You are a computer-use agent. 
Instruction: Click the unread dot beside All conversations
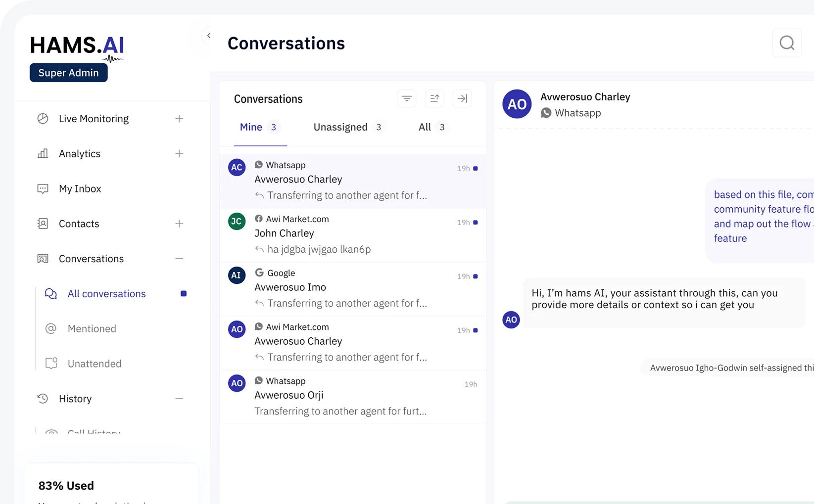184,294
